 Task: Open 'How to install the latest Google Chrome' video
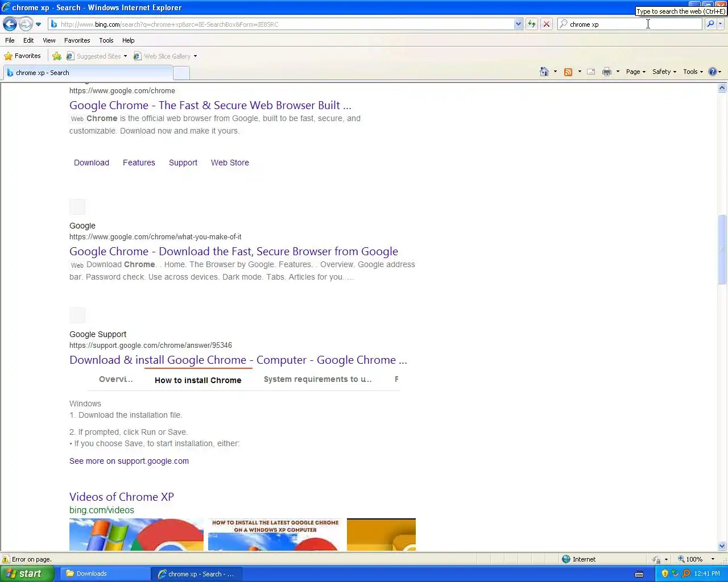point(275,534)
